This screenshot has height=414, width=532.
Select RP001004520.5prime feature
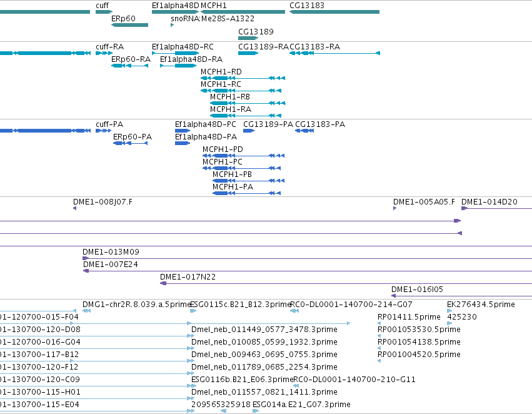(x=379, y=361)
